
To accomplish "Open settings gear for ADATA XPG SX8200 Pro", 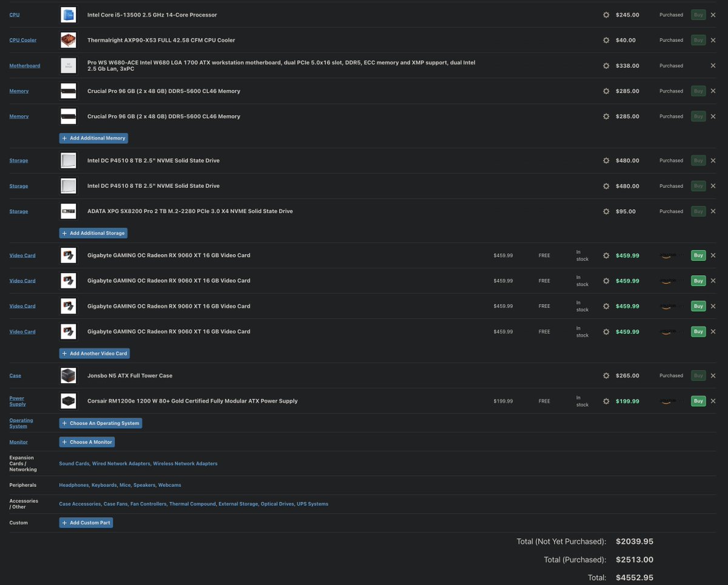I will (605, 212).
